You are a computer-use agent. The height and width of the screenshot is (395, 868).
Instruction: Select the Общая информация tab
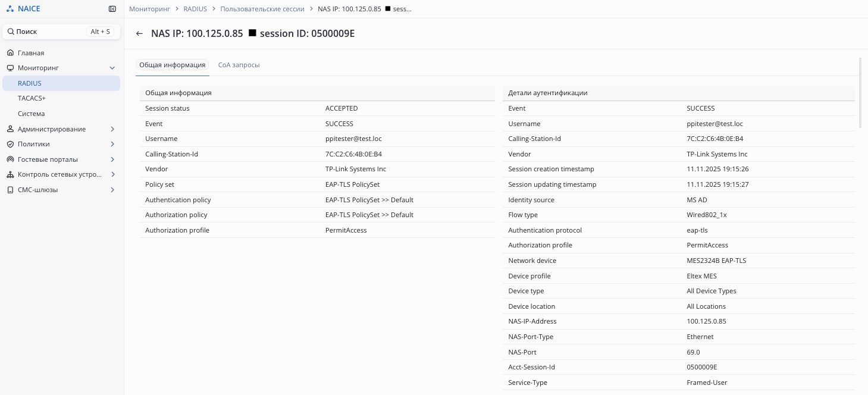pyautogui.click(x=173, y=65)
